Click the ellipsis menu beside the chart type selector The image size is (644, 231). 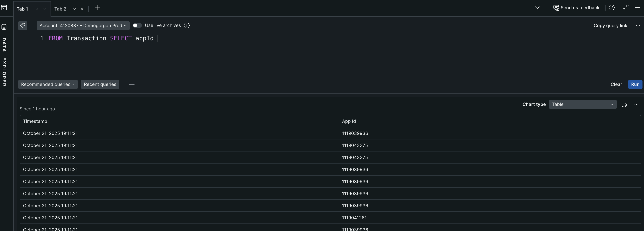coord(636,104)
